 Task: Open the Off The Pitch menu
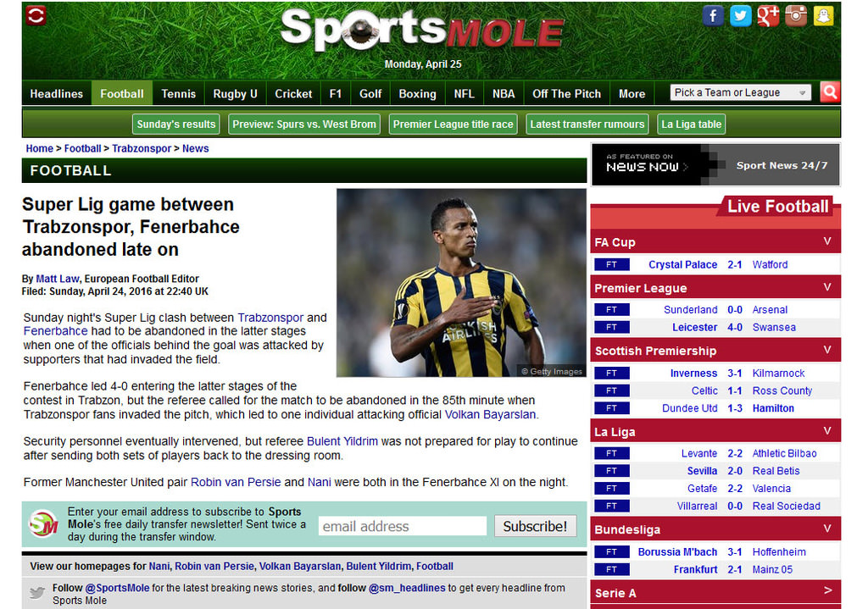click(x=566, y=93)
